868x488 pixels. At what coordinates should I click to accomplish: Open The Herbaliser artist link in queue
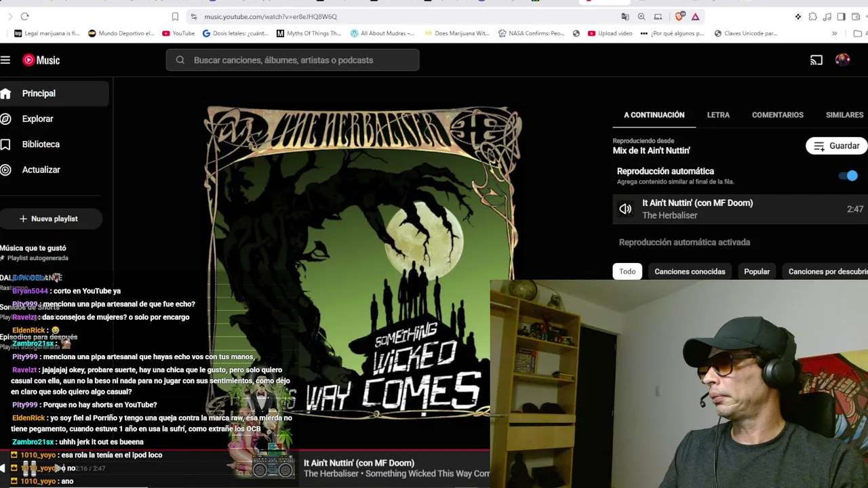(x=669, y=216)
